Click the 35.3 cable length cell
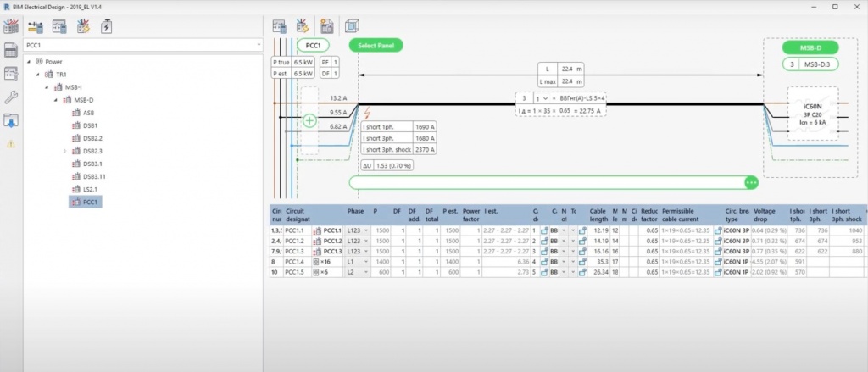This screenshot has width=868, height=372. (x=599, y=261)
